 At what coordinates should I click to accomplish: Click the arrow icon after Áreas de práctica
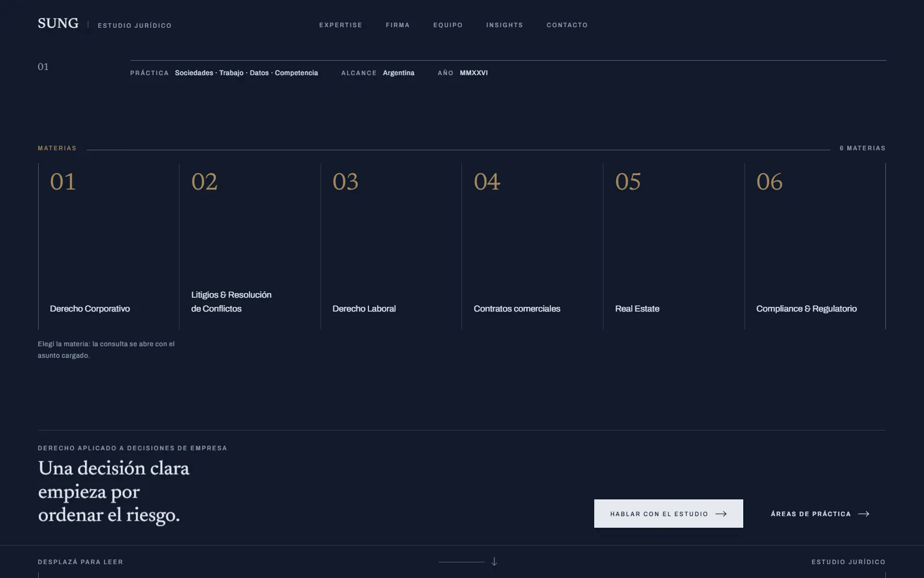coord(864,514)
